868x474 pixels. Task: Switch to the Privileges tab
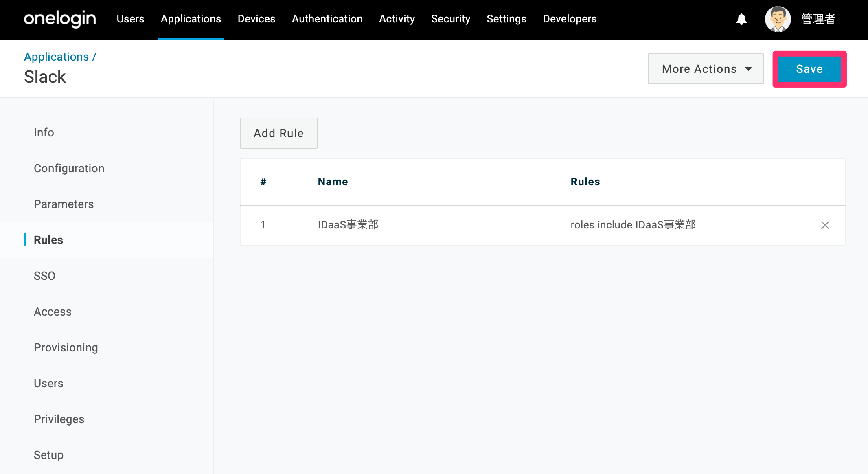pyautogui.click(x=59, y=419)
